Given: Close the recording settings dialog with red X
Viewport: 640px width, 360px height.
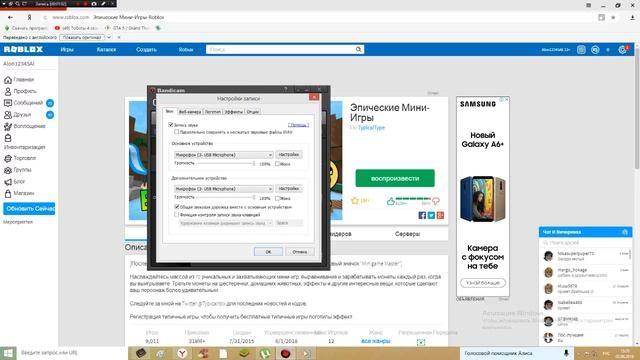Looking at the screenshot, I should (314, 97).
